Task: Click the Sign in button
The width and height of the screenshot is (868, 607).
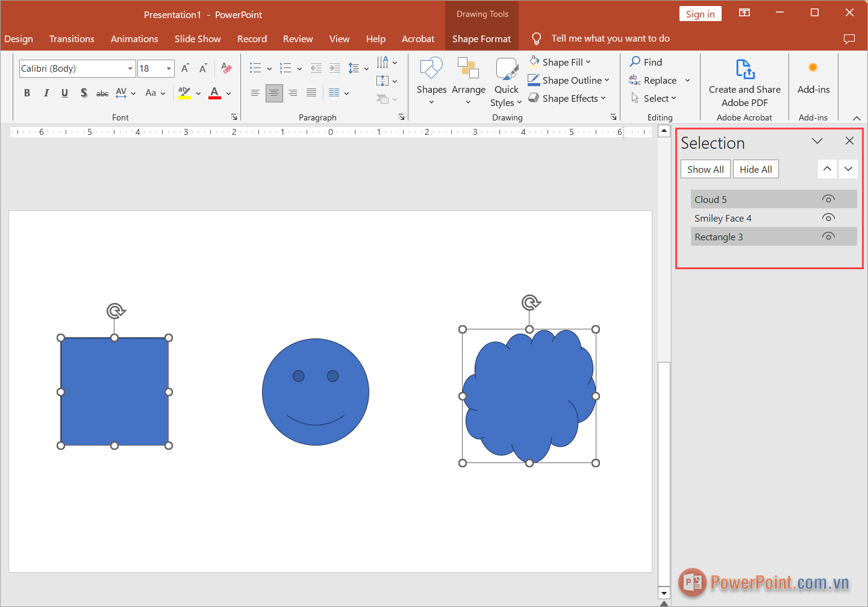Action: point(700,14)
